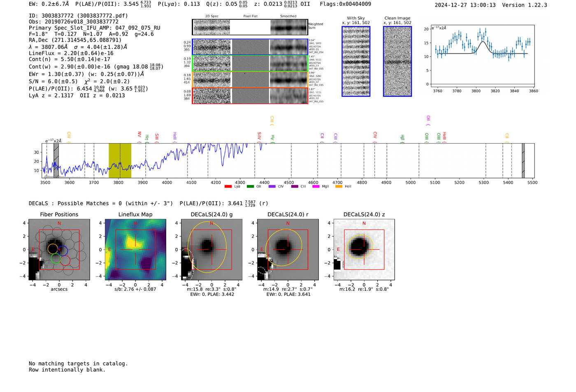576x392 pixels.
Task: Click the 'EWr = 1.30(±0.37)' line
Action: (x=86, y=74)
